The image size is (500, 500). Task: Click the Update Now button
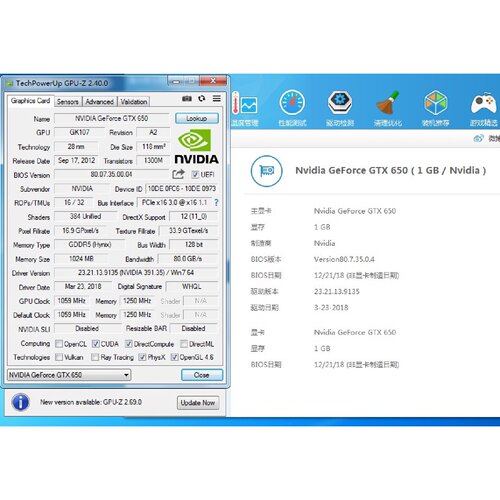click(198, 403)
